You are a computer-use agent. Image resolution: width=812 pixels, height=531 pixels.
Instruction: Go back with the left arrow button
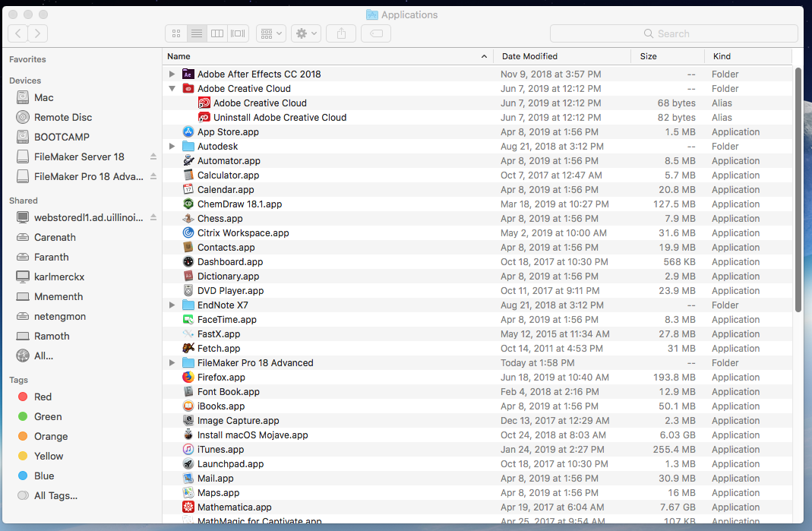coord(18,33)
